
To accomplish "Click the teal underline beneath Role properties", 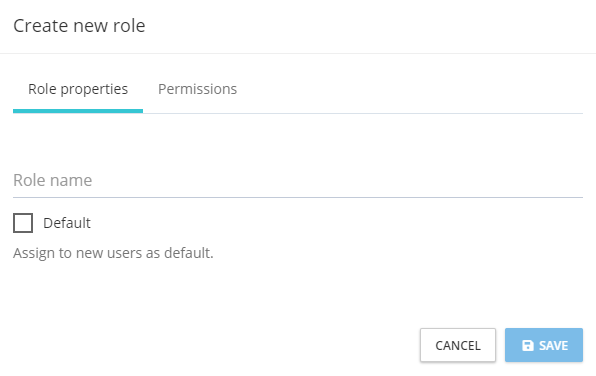I will (78, 111).
